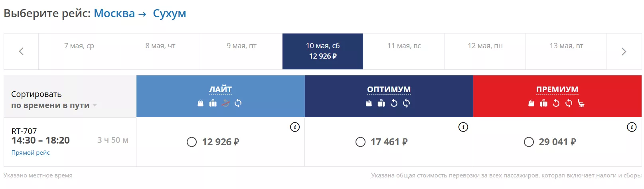Click the Прямой рейс link
Viewport: 644px width, 189px height.
click(31, 153)
